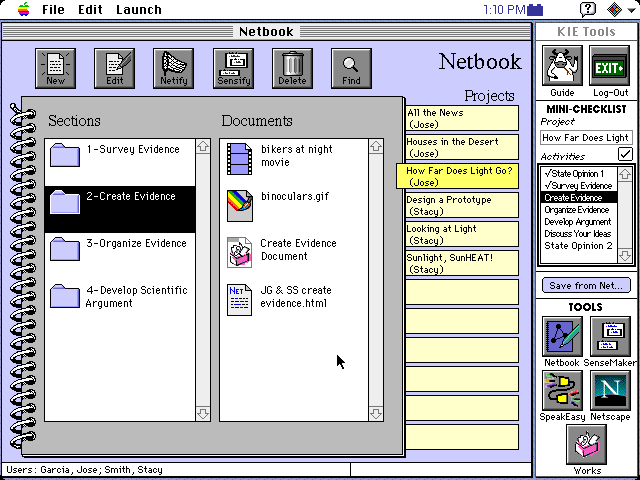
Task: Launch the Works tool icon
Action: point(587,444)
